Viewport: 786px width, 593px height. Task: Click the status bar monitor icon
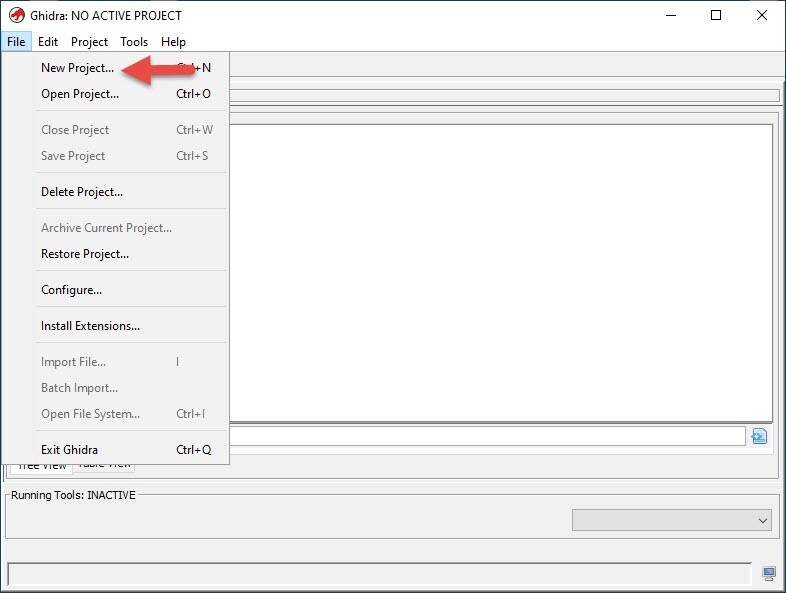coord(768,573)
